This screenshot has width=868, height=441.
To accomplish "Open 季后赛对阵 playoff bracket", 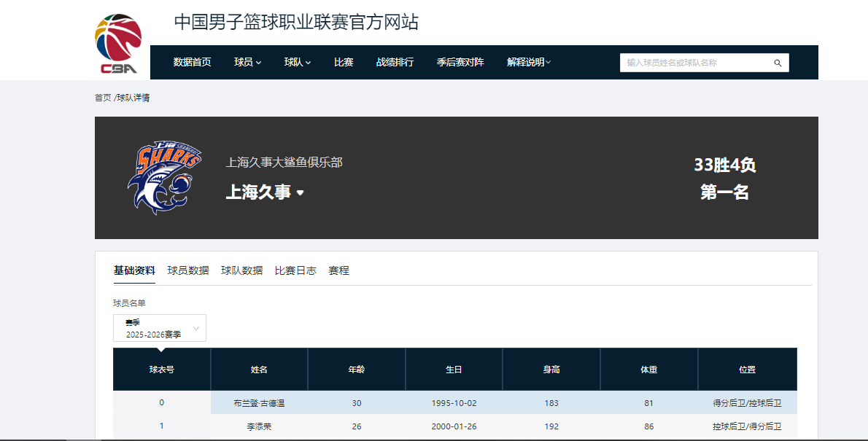I will 460,63.
